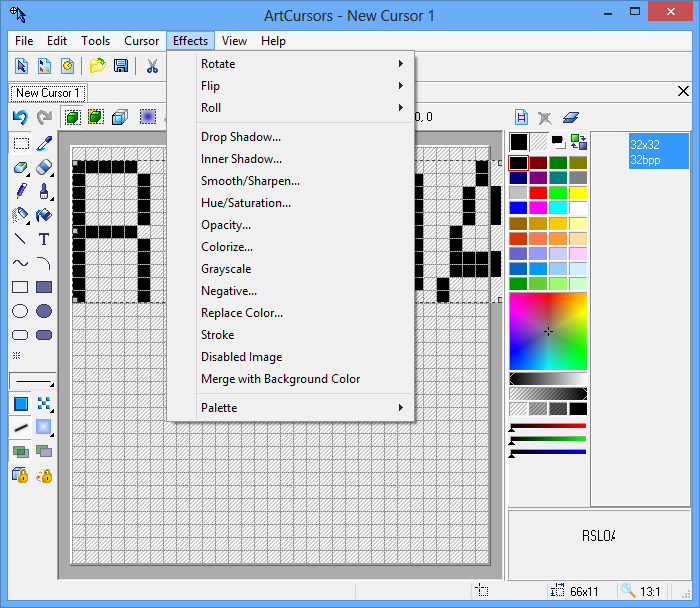The image size is (700, 608).
Task: Click the new image format icon
Action: (521, 117)
